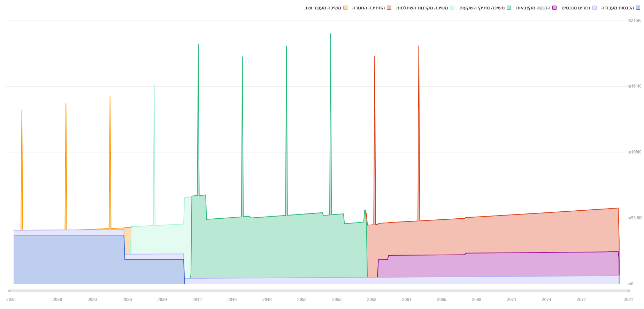
Task: Click the pale green משיכה מקרנות השתלמות swatch
Action: click(452, 8)
